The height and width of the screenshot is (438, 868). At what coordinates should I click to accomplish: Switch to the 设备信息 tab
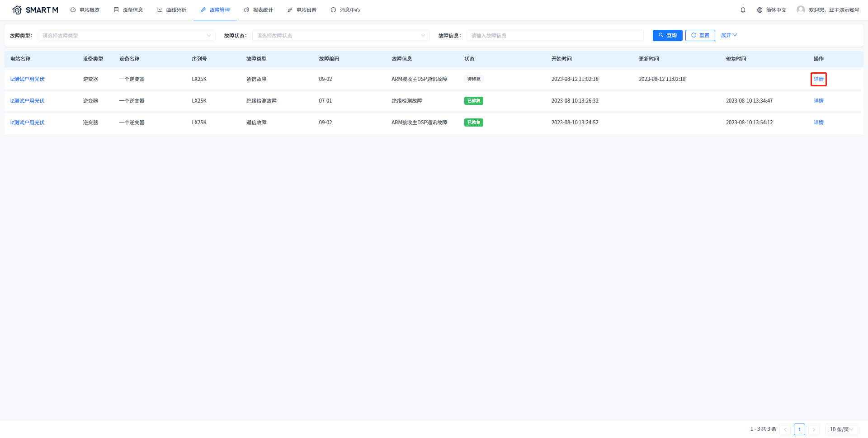pyautogui.click(x=128, y=10)
